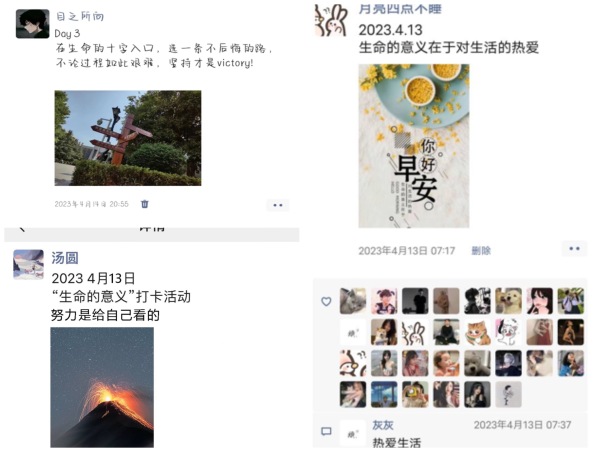This screenshot has height=450, width=600.
Task: Open the signpost photo thumbnail
Action: 128,138
